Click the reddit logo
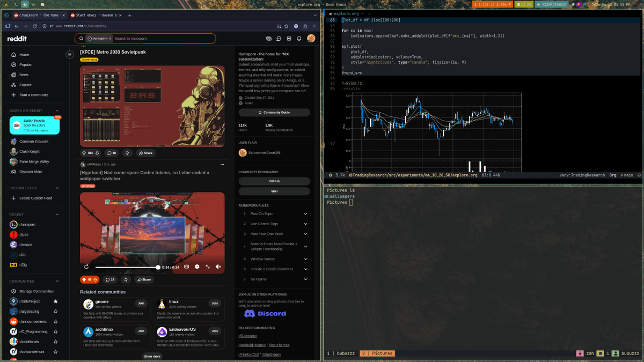This screenshot has width=644, height=362. coord(17,39)
